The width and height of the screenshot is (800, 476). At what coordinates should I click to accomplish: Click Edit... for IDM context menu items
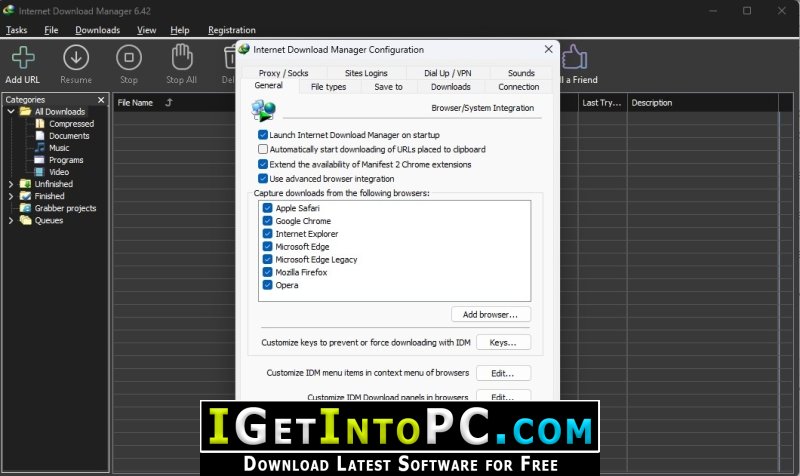pos(503,373)
